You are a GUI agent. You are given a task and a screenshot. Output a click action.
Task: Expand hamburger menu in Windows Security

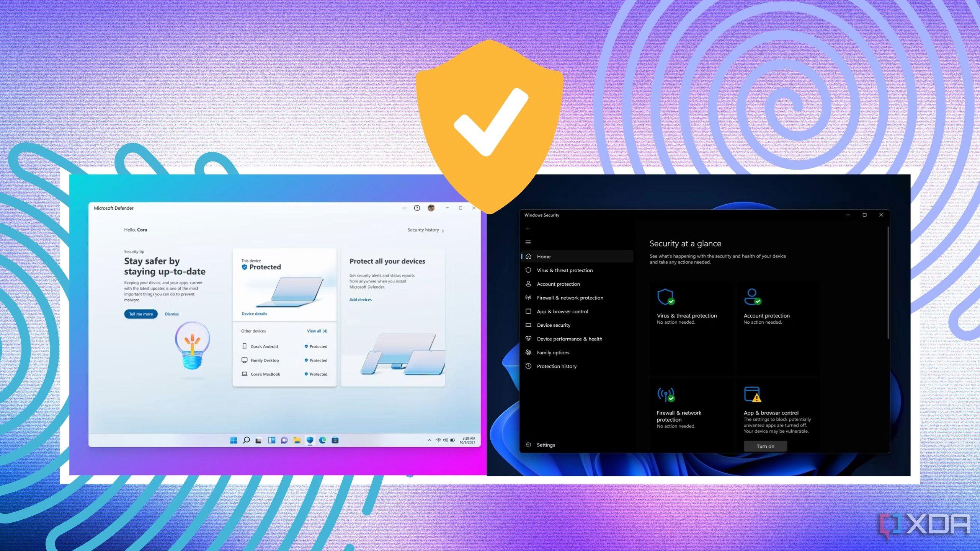(x=528, y=242)
